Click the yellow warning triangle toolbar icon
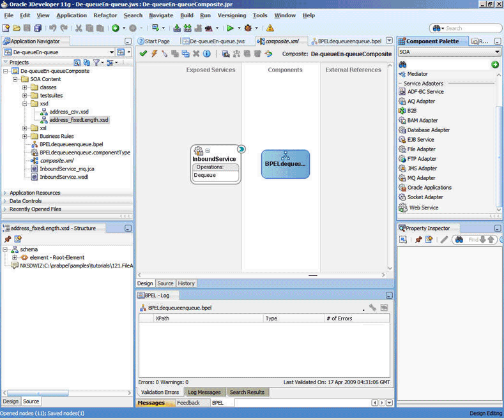This screenshot has height=420, width=504. pos(270,28)
